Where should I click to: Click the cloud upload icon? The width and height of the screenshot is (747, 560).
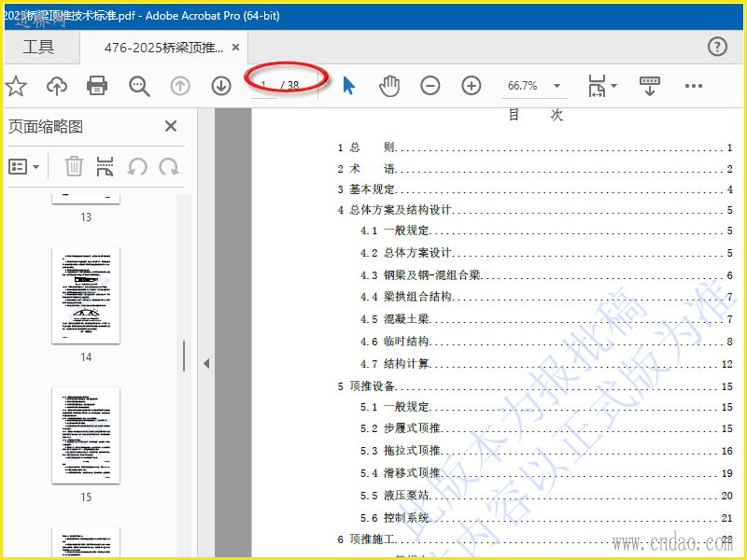click(x=57, y=86)
